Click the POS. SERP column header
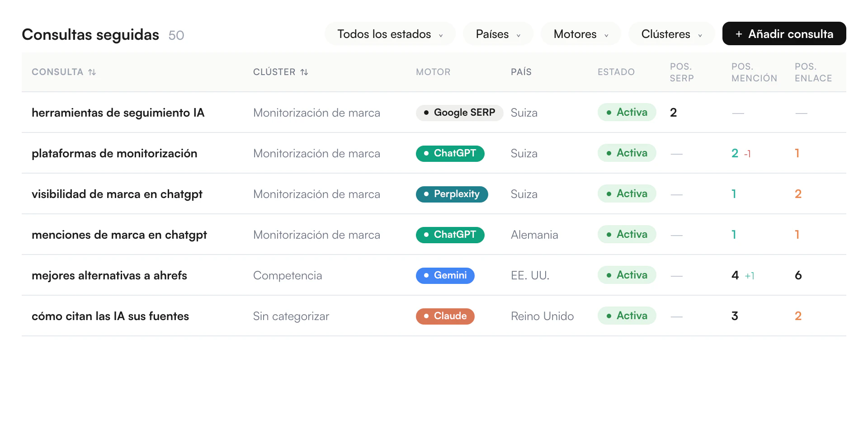868x434 pixels. (682, 72)
